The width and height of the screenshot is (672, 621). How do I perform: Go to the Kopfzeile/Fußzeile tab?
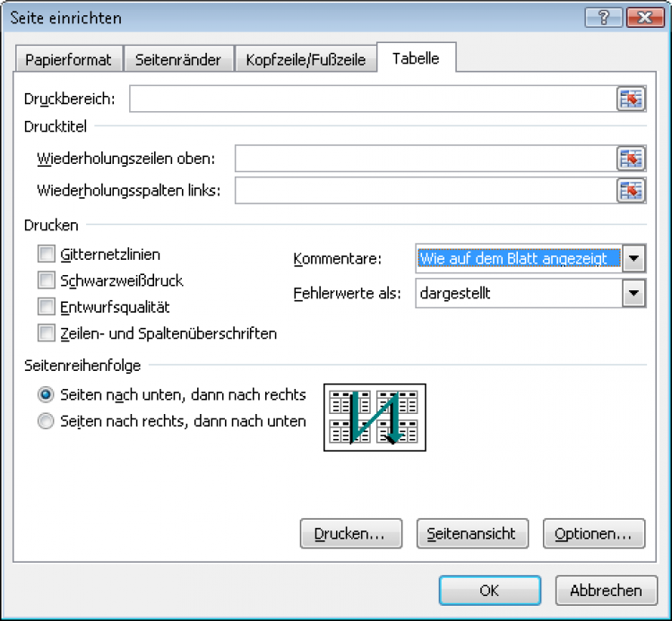pos(306,60)
